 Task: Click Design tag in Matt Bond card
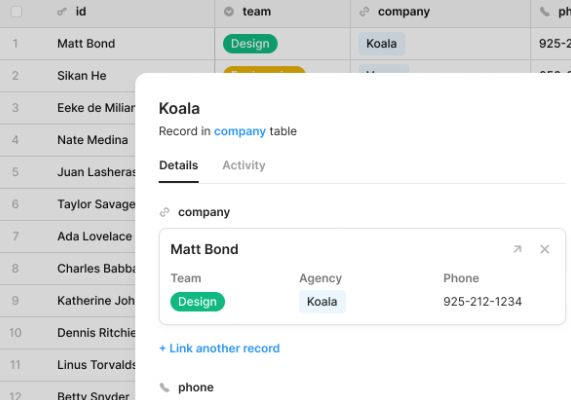pos(197,302)
